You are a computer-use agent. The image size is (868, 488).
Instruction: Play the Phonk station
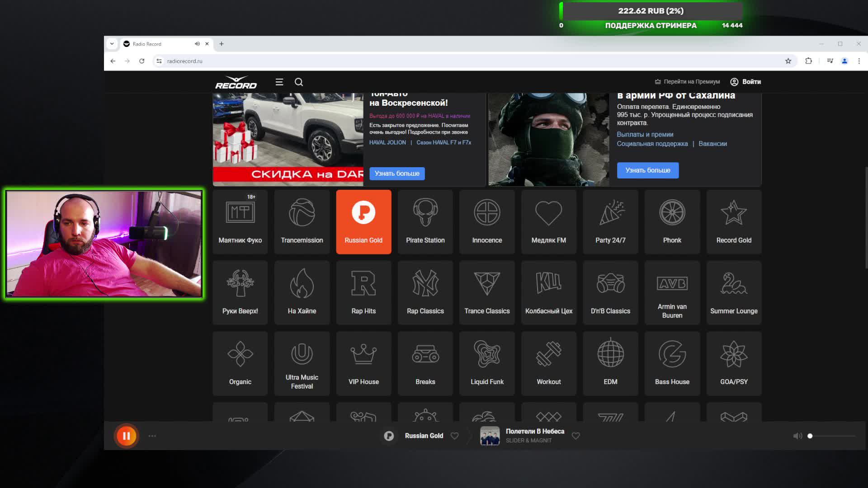[x=672, y=221]
